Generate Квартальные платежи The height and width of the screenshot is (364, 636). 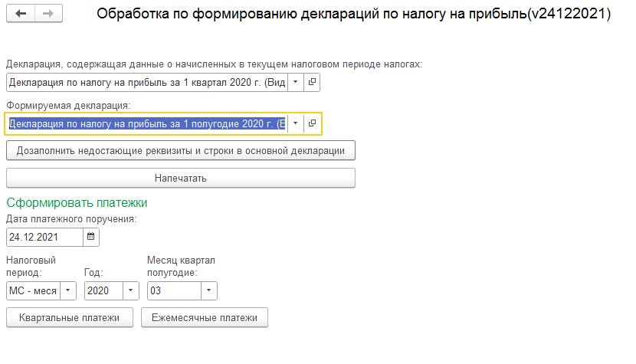(69, 317)
